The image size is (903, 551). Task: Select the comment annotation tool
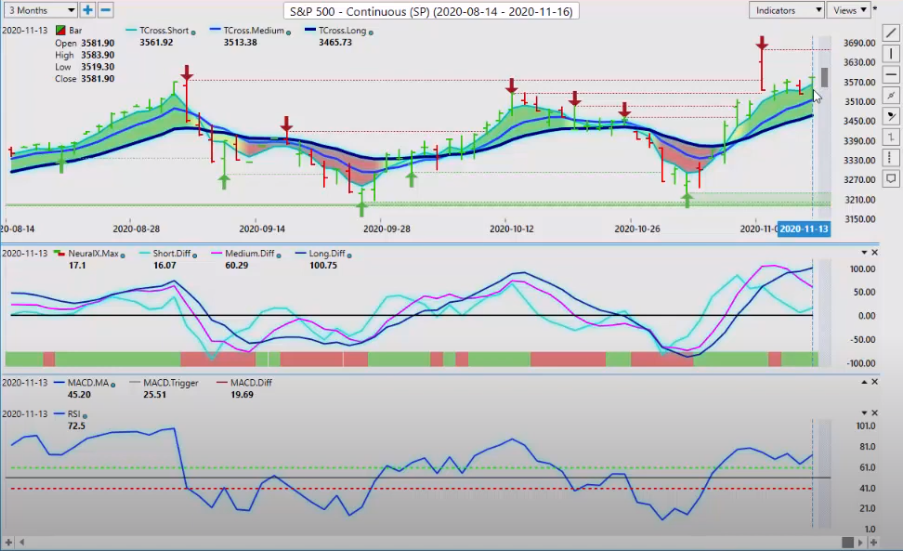click(x=891, y=178)
